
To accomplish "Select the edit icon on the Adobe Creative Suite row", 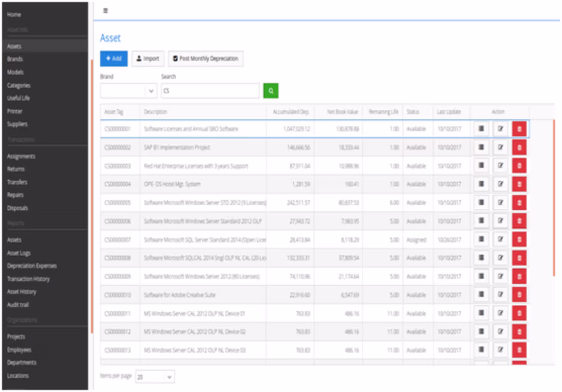I will click(x=500, y=295).
